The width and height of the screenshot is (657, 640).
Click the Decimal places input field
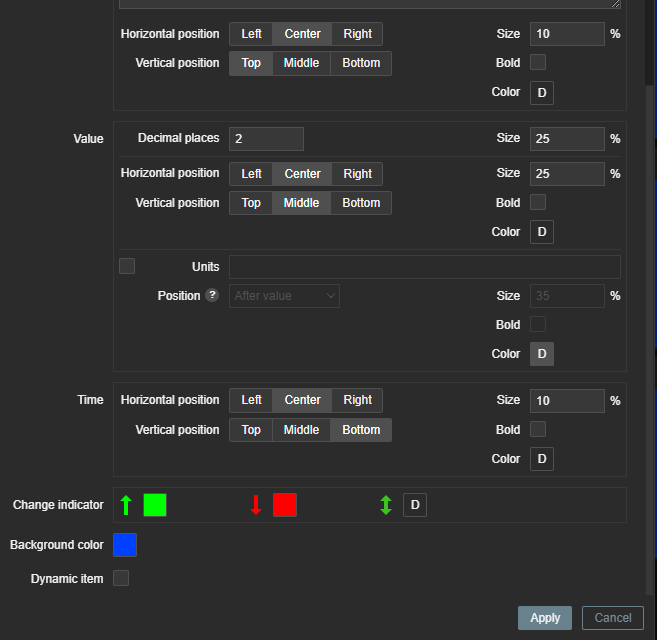tap(266, 139)
